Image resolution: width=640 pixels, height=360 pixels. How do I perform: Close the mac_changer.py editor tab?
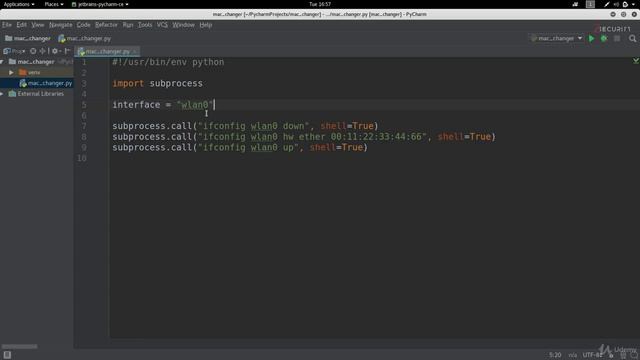point(135,51)
